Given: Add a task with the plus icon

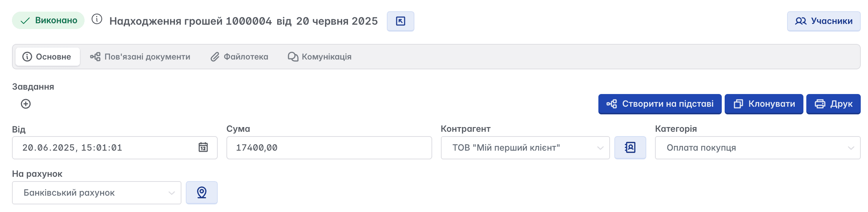Looking at the screenshot, I should tap(26, 104).
